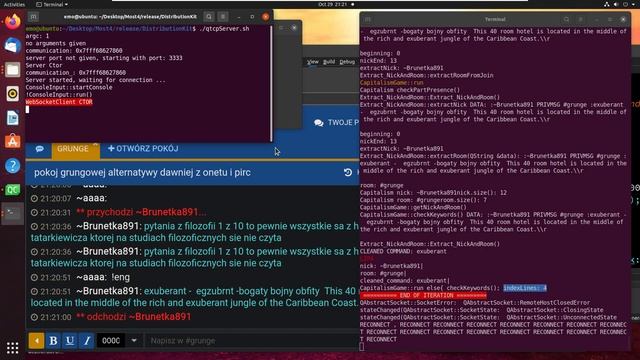The height and width of the screenshot is (360, 640).
Task: Click the room: #grunge line in right terminal
Action: 382,185
